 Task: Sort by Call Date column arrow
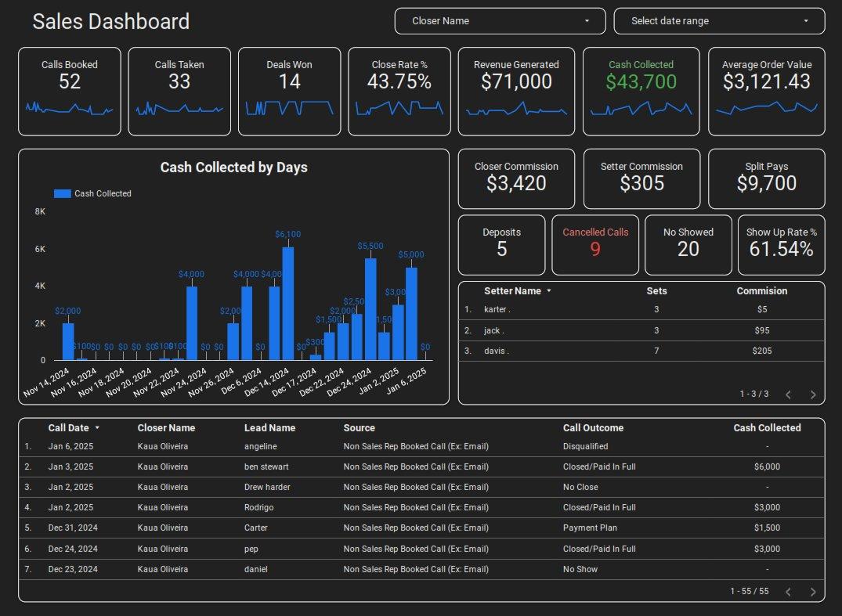click(97, 427)
